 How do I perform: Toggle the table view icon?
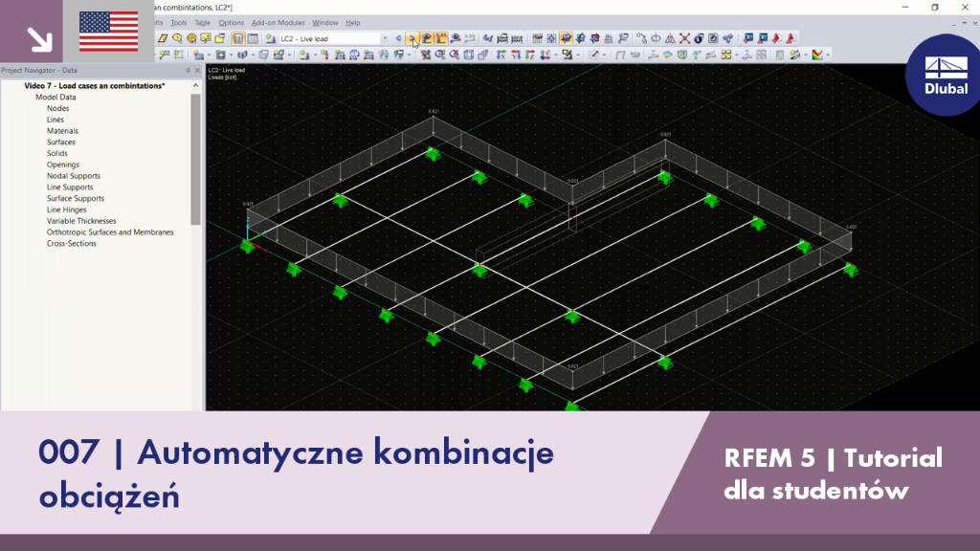point(253,38)
